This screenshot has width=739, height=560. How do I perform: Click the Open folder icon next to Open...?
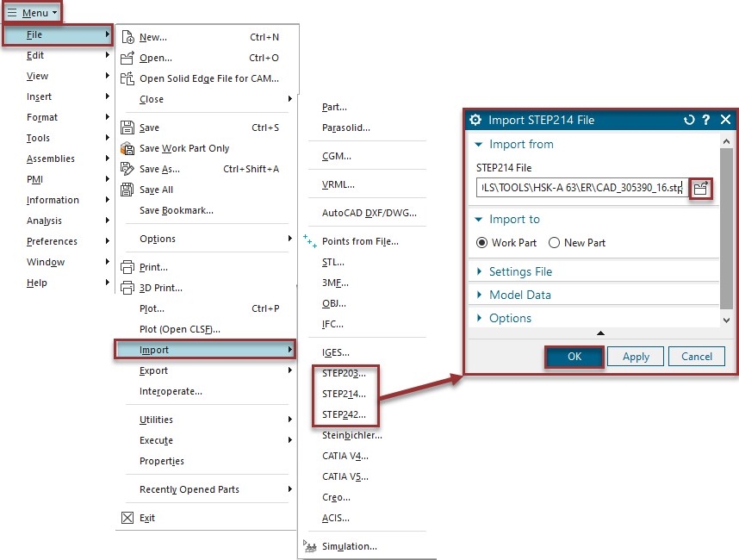[127, 57]
